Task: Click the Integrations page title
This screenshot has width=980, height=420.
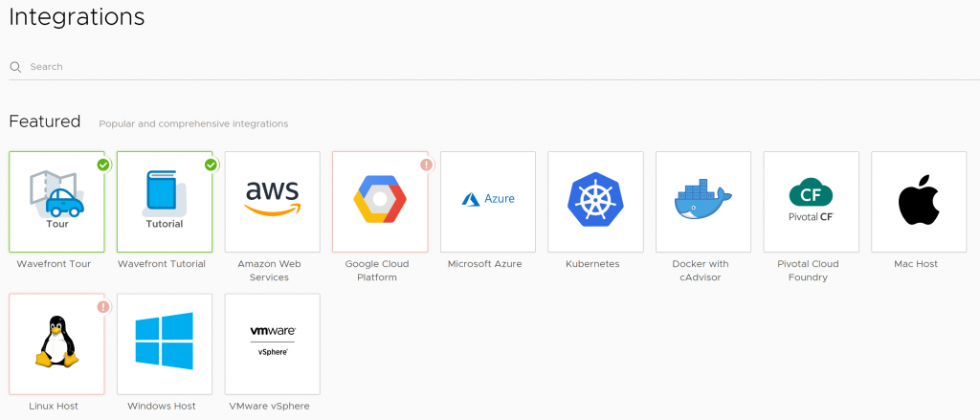Action: (x=77, y=17)
